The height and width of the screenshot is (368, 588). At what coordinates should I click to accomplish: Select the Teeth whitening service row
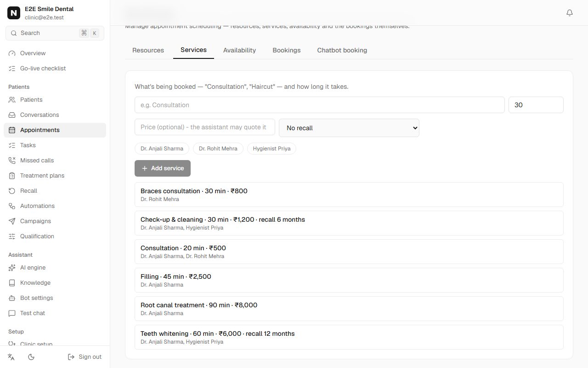tap(349, 337)
